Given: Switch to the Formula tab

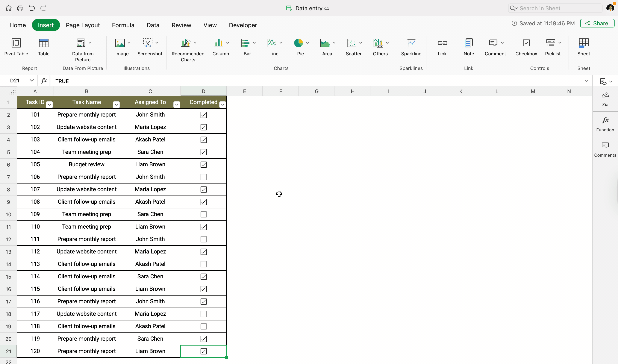Looking at the screenshot, I should [x=123, y=25].
